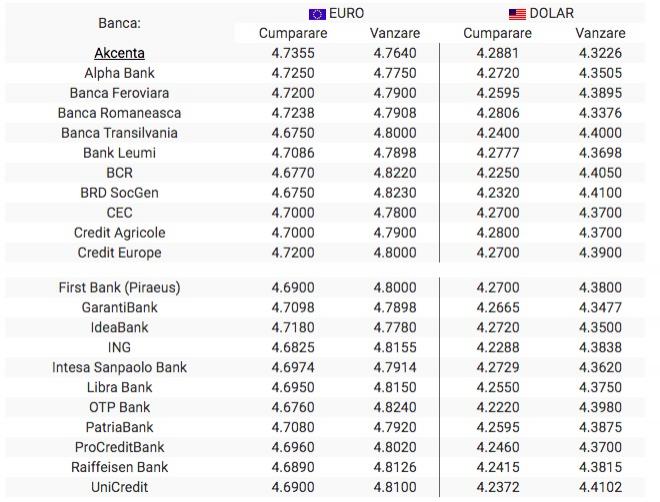
Task: Click the Banca Transilvania name
Action: coord(119,133)
